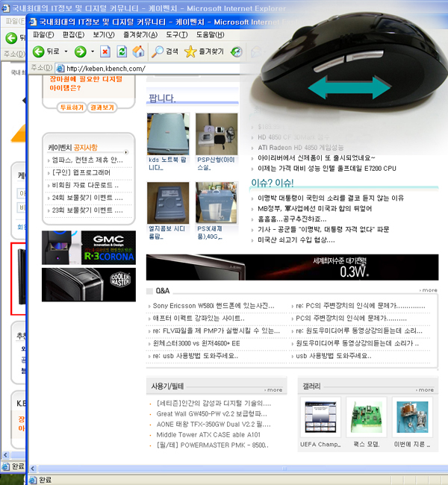
Task: Open 아이리버에서 신제품이 또 출시되었네요 article
Action: click(x=316, y=158)
